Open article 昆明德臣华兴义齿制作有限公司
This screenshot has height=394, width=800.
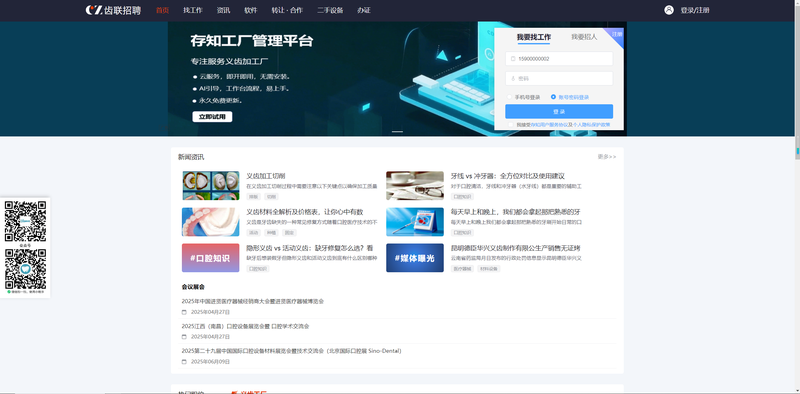pyautogui.click(x=515, y=248)
